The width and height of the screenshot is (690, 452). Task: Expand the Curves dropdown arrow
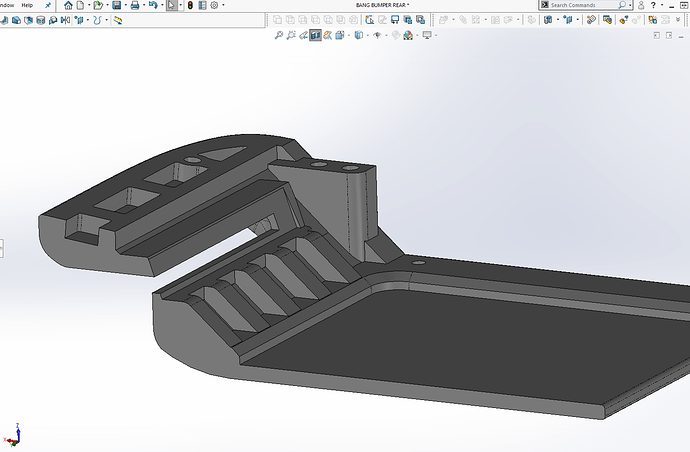pos(106,20)
